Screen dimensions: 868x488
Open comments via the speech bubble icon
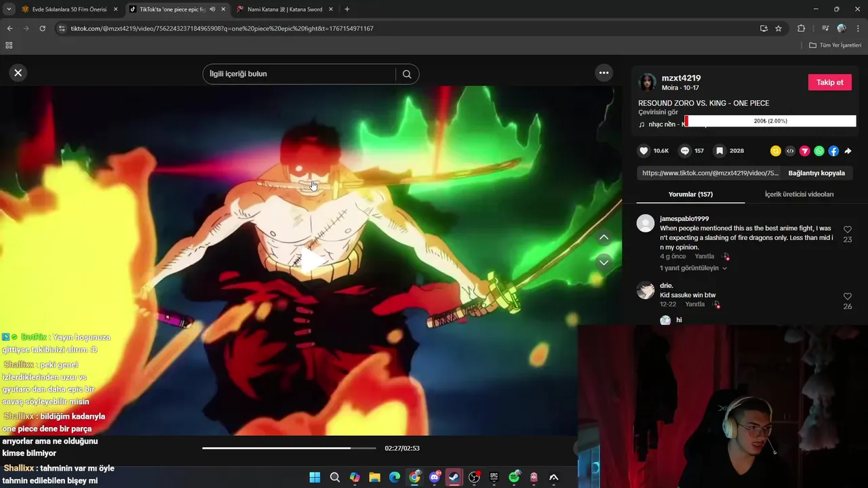click(685, 150)
